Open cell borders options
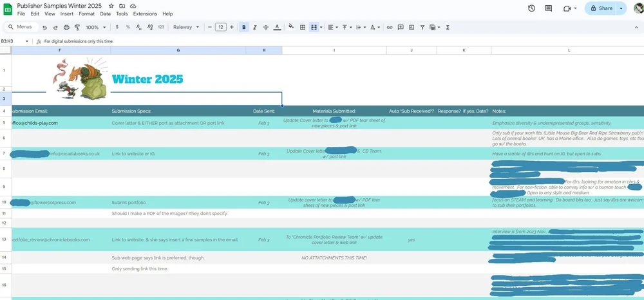 (x=303, y=27)
